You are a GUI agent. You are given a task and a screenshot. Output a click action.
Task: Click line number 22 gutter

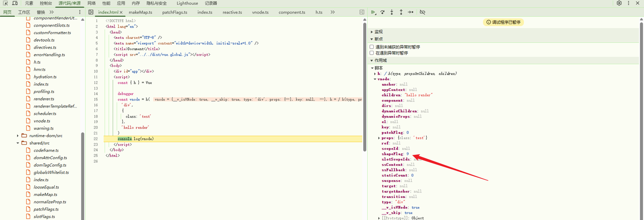[x=95, y=138]
